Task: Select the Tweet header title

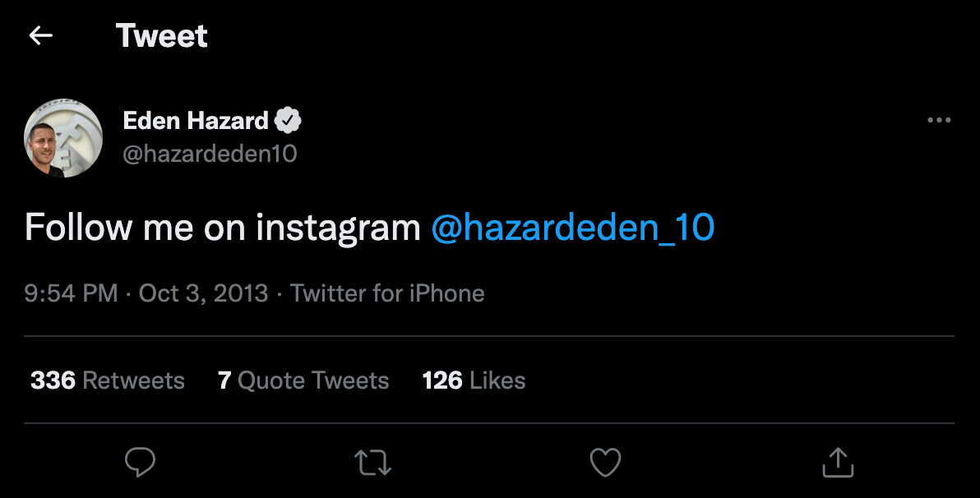Action: click(162, 35)
